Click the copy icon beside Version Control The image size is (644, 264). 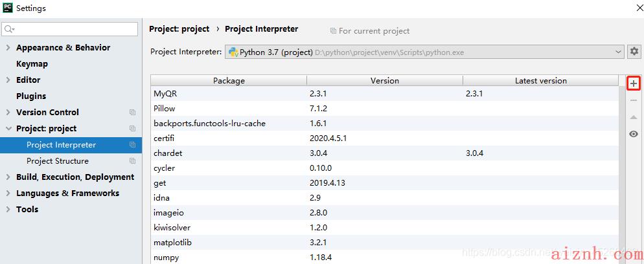132,113
